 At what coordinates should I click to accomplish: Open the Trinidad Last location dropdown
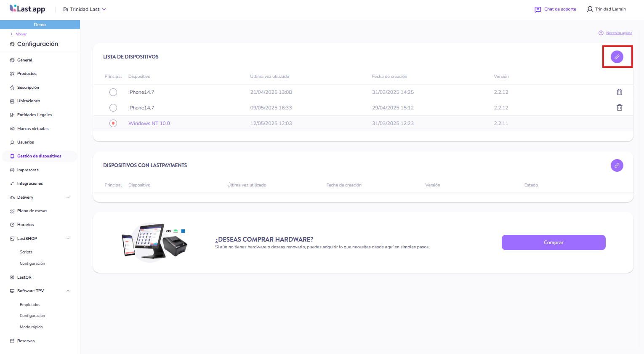point(85,9)
